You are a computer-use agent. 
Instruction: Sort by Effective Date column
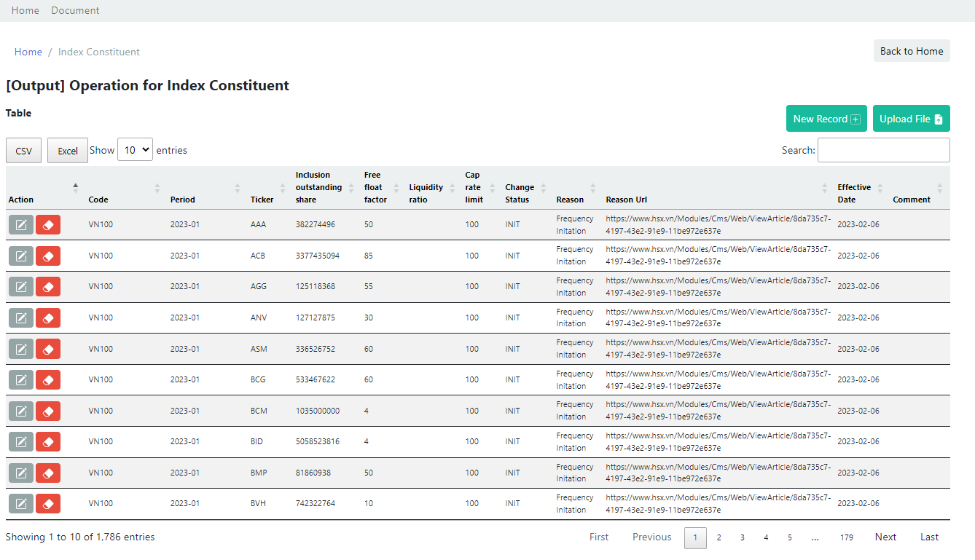tap(862, 188)
